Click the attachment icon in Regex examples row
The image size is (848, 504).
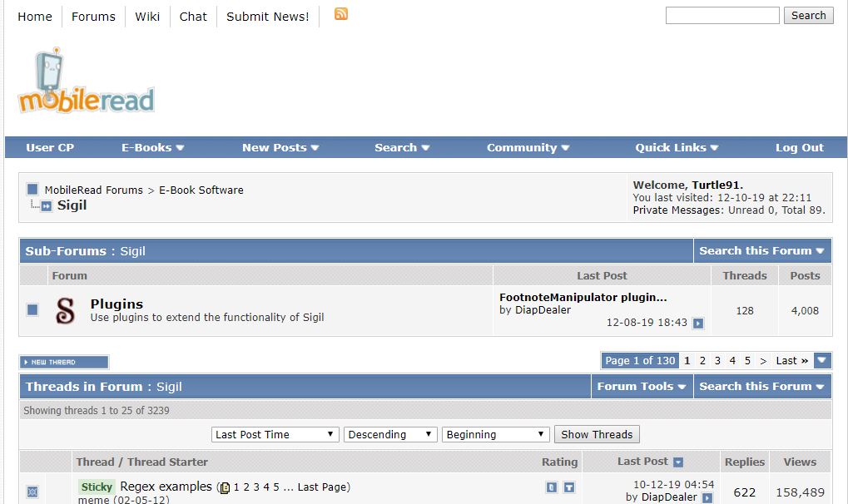(551, 487)
